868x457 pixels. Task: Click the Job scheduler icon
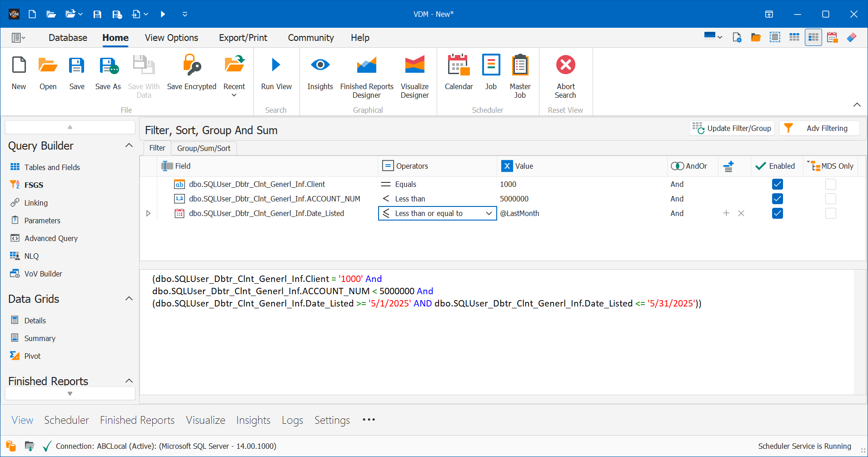coord(491,73)
